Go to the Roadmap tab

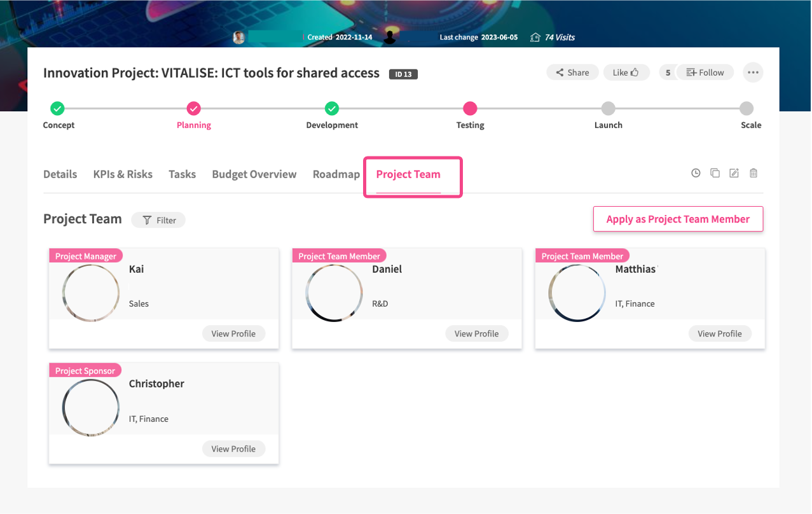(336, 174)
